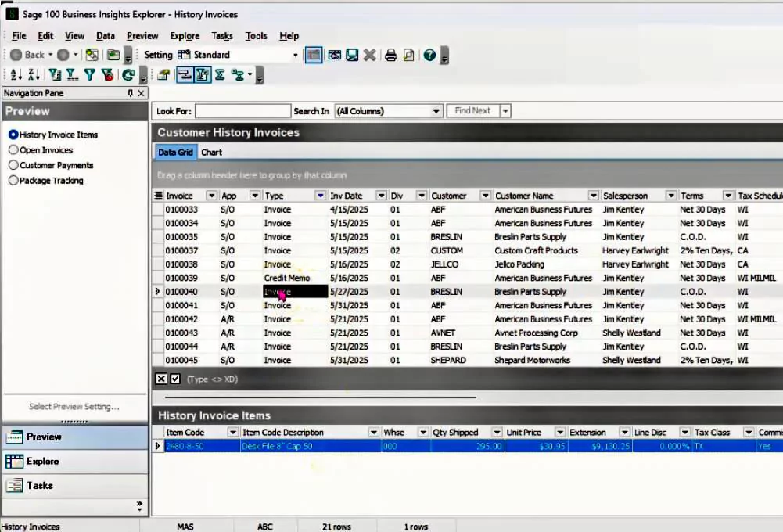Screen dimensions: 783x532
Task: Expand the Type column filter dropdown
Action: (320, 196)
